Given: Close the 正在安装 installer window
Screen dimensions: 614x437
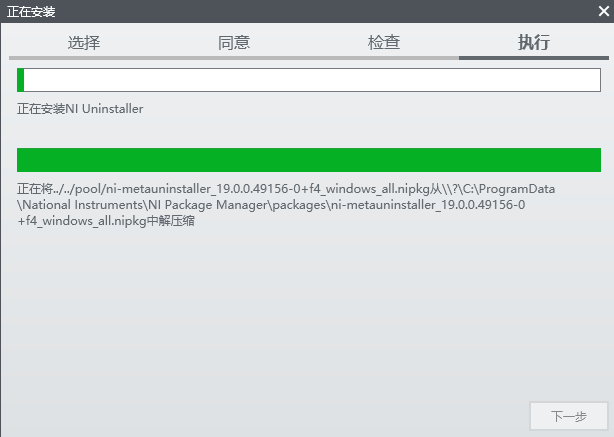Looking at the screenshot, I should point(602,11).
